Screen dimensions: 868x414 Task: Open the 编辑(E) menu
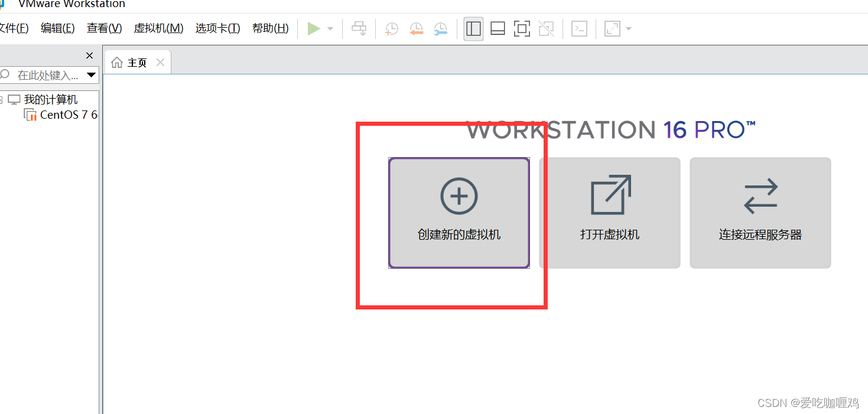[57, 28]
